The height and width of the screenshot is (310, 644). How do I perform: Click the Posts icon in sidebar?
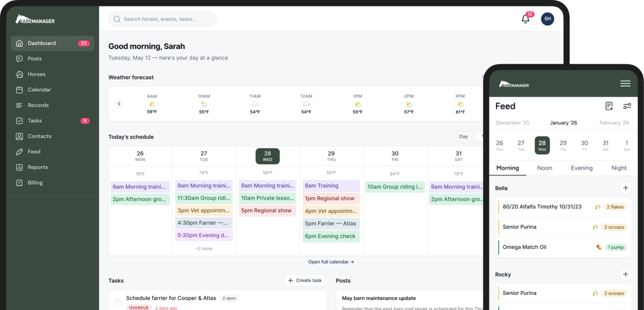coord(19,59)
